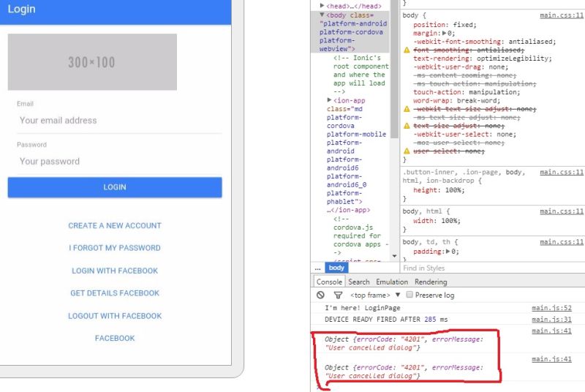The width and height of the screenshot is (585, 392).
Task: Click the "I'm here! LoginPage" console message
Action: click(362, 308)
